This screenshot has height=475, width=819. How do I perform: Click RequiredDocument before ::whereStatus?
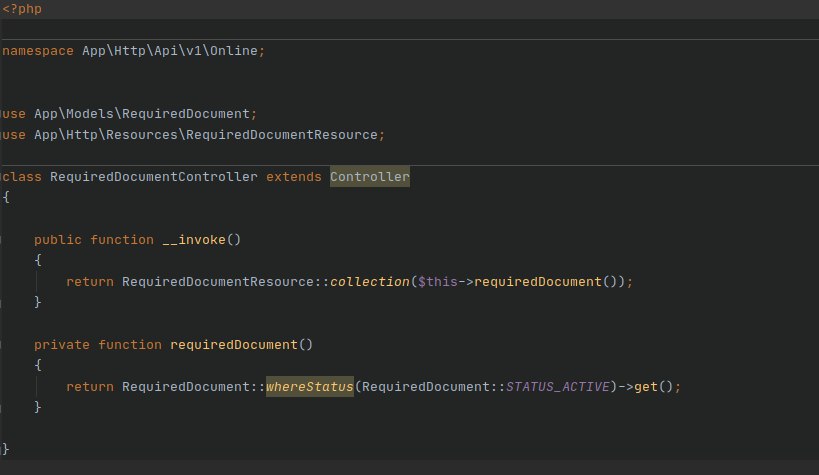[x=185, y=387]
